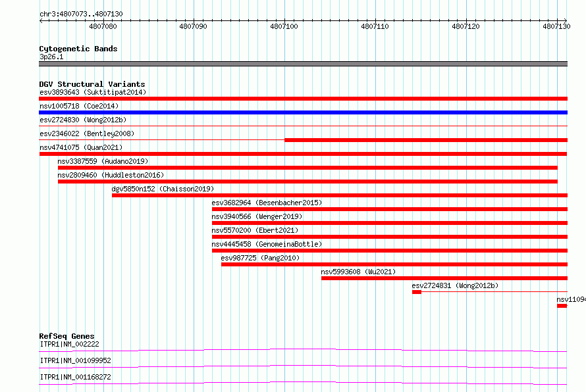Screen dimensions: 586x392
Task: Click the ITPR1|NM_002222 gene label
Action: point(70,344)
